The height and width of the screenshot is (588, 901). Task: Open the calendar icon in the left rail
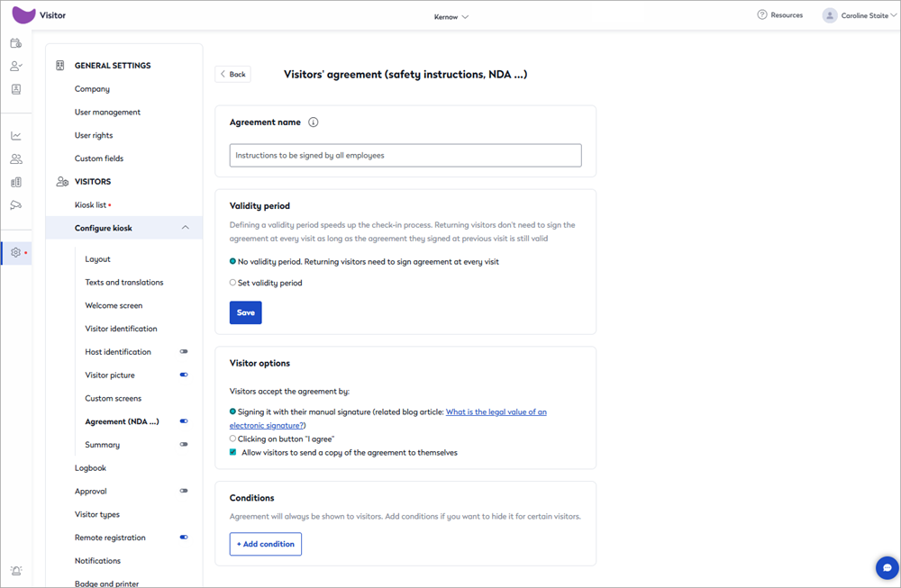15,43
